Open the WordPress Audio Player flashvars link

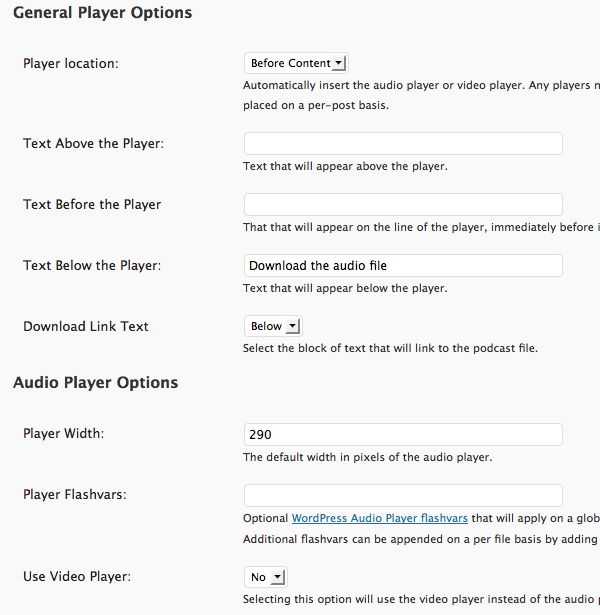coord(379,518)
